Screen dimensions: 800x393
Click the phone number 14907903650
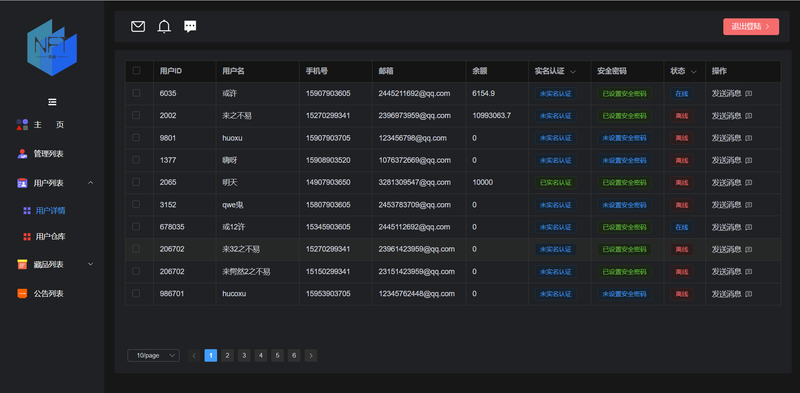click(328, 182)
